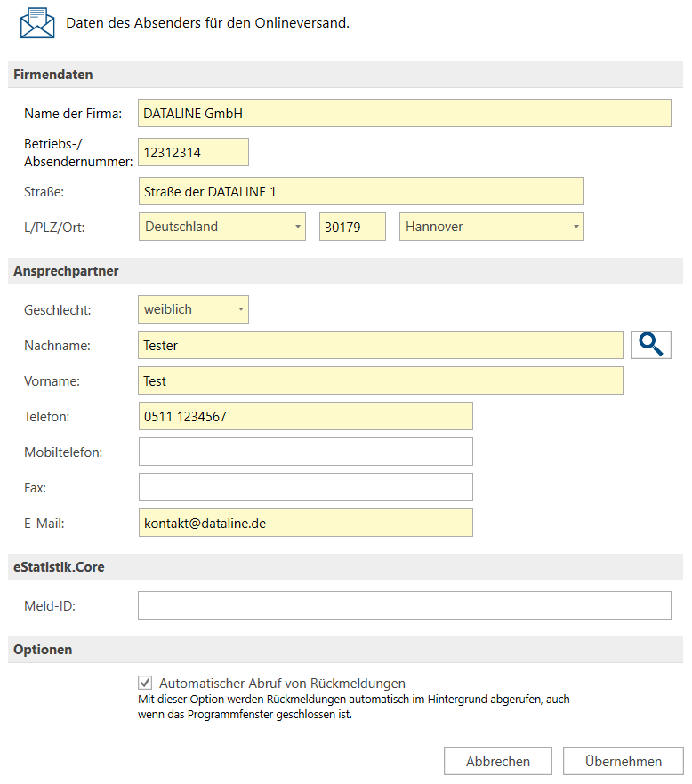Select the Vorname input field
The height and width of the screenshot is (784, 692).
pos(381,380)
